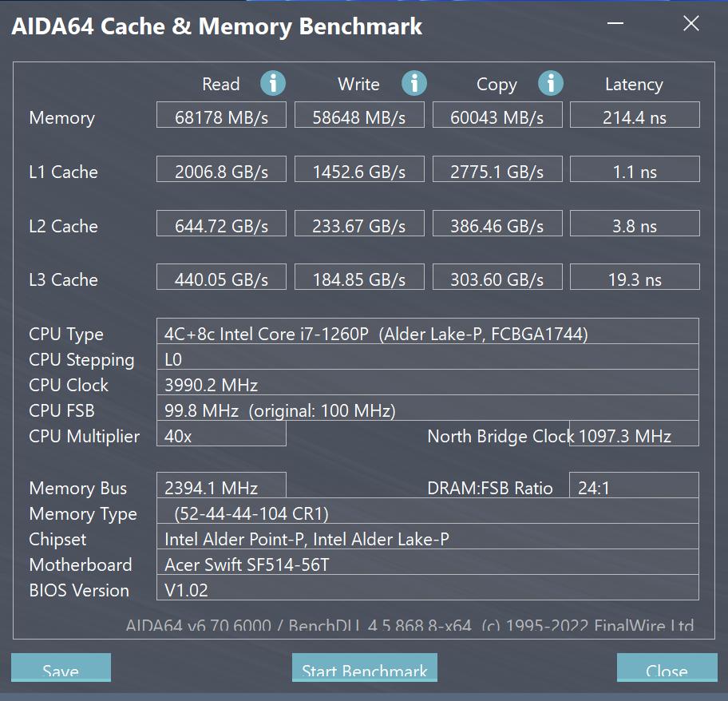Click the Memory Write 58648 MB/s value
The image size is (728, 701).
point(359,117)
